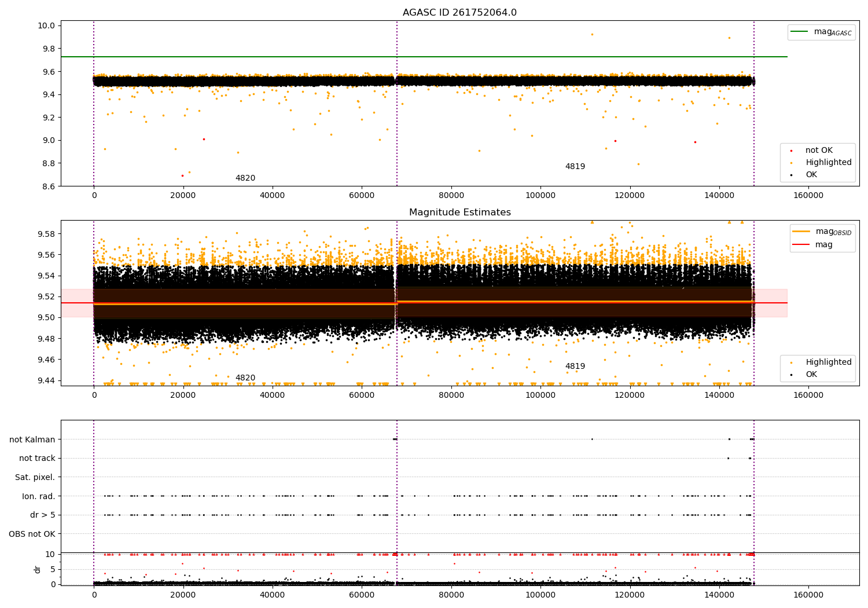This screenshot has height=608, width=868.
Task: Click the "Magnitude Estimates" plot title
Action: [x=459, y=213]
